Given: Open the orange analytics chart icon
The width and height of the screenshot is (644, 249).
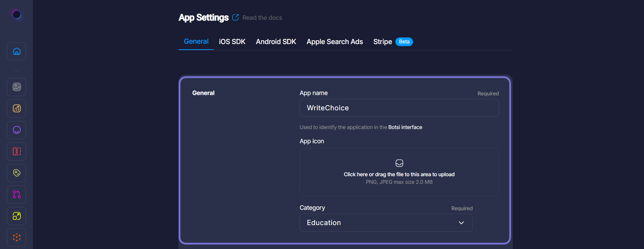Looking at the screenshot, I should click(x=17, y=109).
